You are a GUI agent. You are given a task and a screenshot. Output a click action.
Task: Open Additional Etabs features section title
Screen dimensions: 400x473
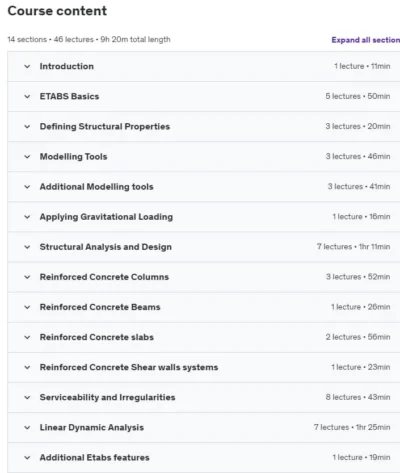click(x=94, y=457)
